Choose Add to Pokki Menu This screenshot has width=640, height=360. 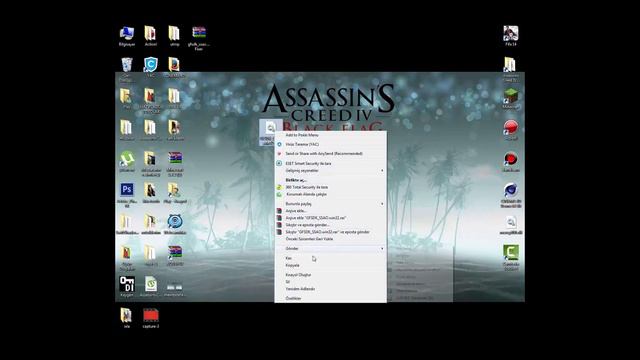click(x=330, y=135)
